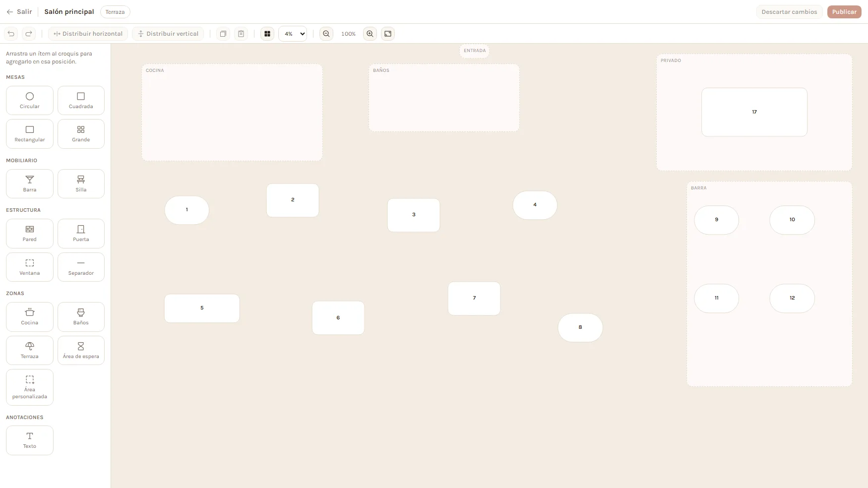This screenshot has width=868, height=488.
Task: Choose the Ventana structure item
Action: pyautogui.click(x=30, y=267)
